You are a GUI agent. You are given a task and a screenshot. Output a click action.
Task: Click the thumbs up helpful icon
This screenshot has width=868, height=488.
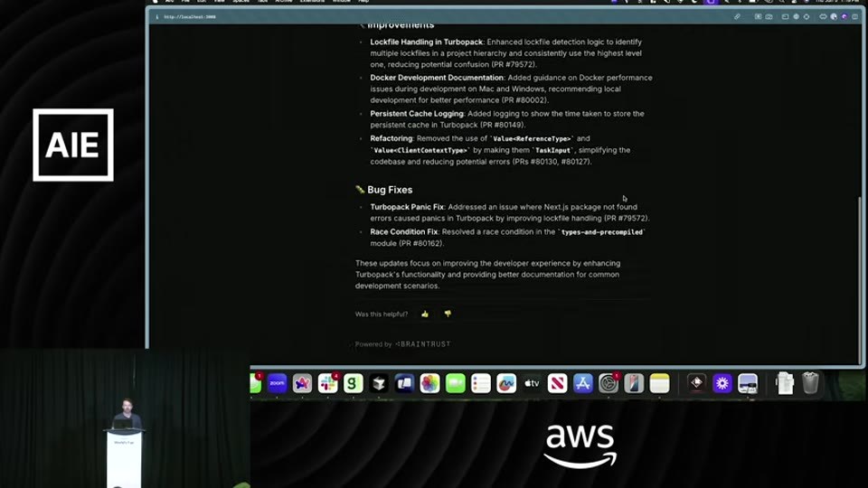tap(425, 314)
